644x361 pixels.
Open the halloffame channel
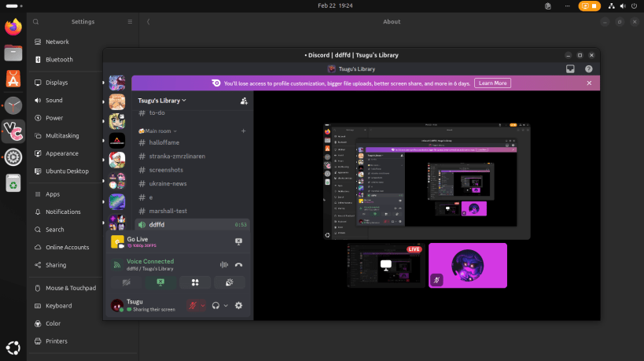(192, 142)
